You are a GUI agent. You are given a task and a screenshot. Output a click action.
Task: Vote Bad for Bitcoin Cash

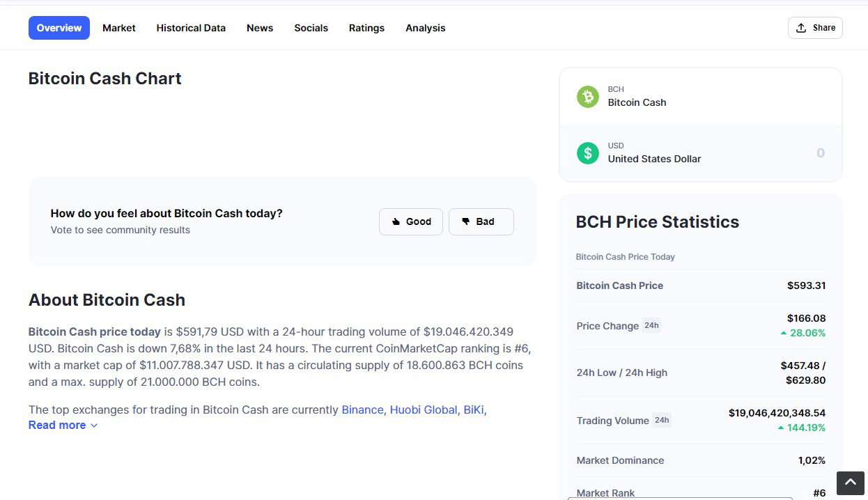coord(481,221)
